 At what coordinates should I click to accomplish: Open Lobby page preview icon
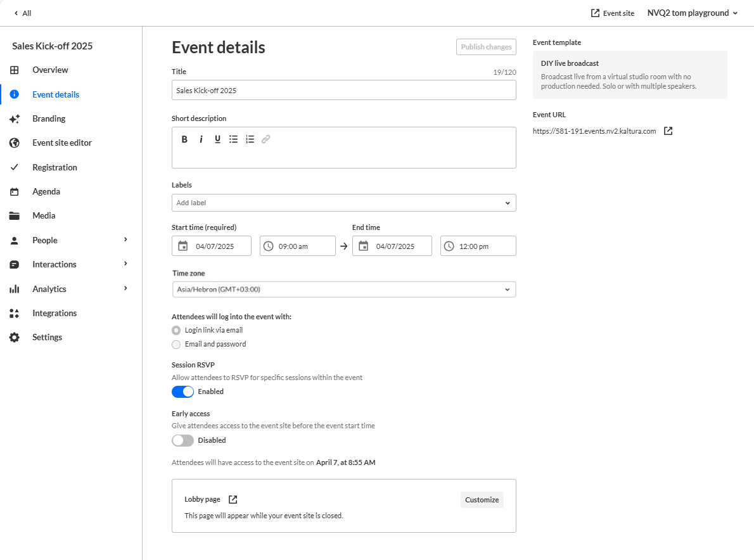click(233, 499)
